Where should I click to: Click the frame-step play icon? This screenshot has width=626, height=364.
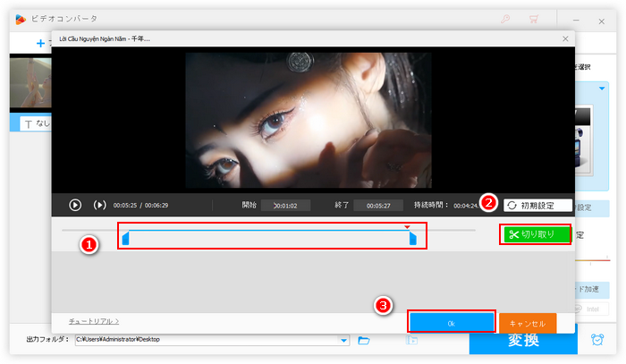pos(100,205)
